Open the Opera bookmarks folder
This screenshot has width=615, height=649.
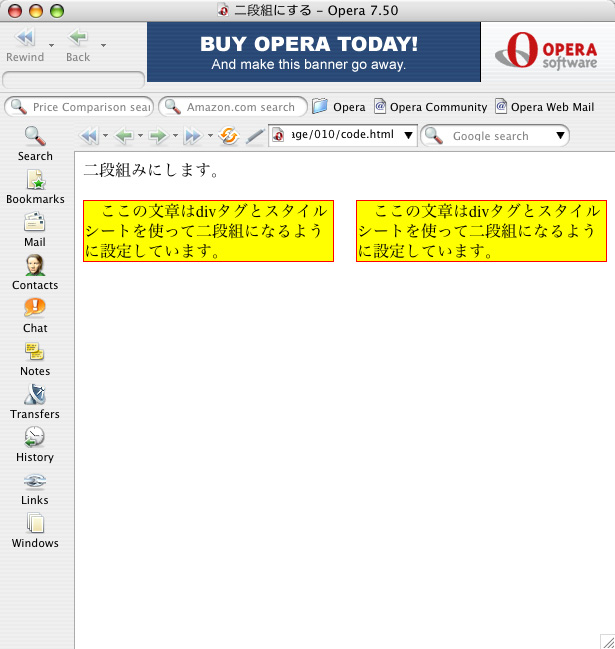(x=339, y=107)
